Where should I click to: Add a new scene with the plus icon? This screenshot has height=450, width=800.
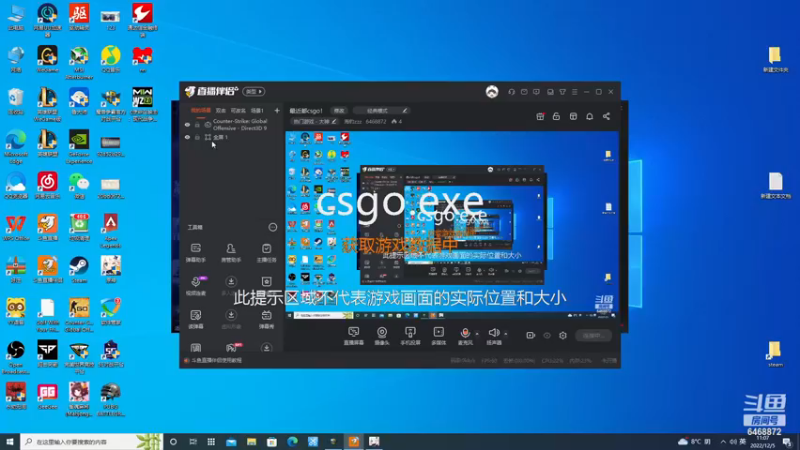click(x=277, y=110)
